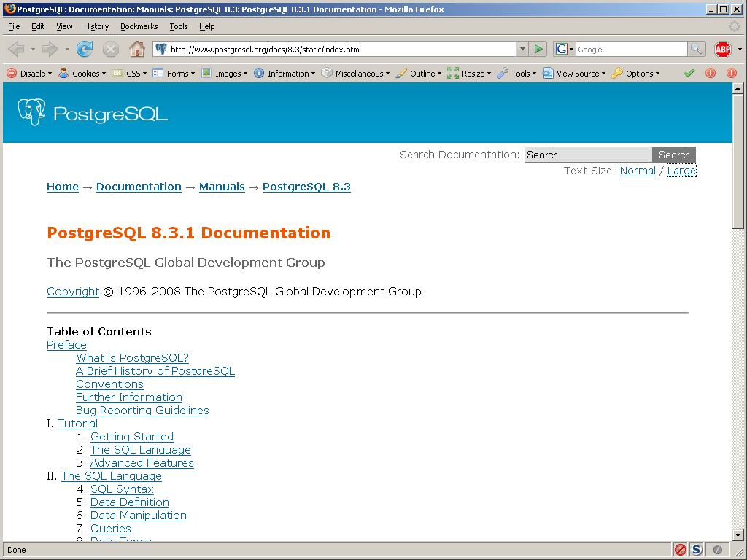Click the browser Back arrow button
This screenshot has width=747, height=560.
[18, 49]
